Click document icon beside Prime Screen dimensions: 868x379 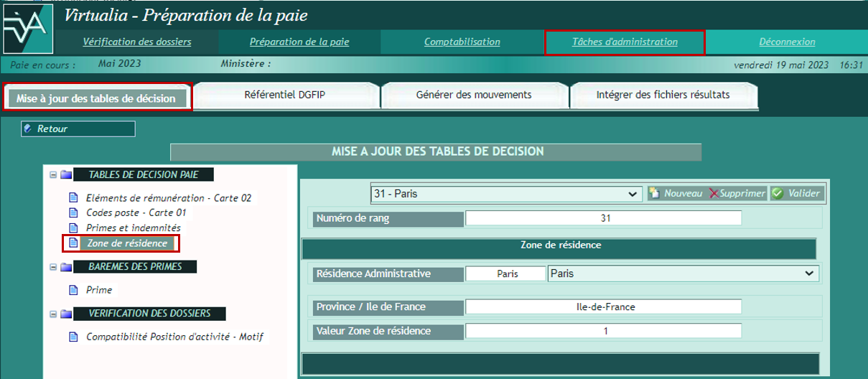72,290
